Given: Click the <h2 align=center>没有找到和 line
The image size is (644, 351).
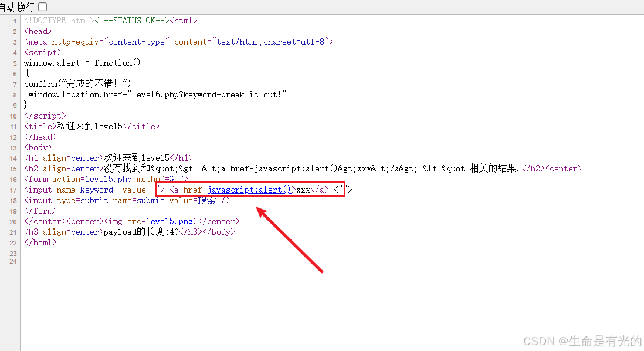Looking at the screenshot, I should (x=303, y=168).
